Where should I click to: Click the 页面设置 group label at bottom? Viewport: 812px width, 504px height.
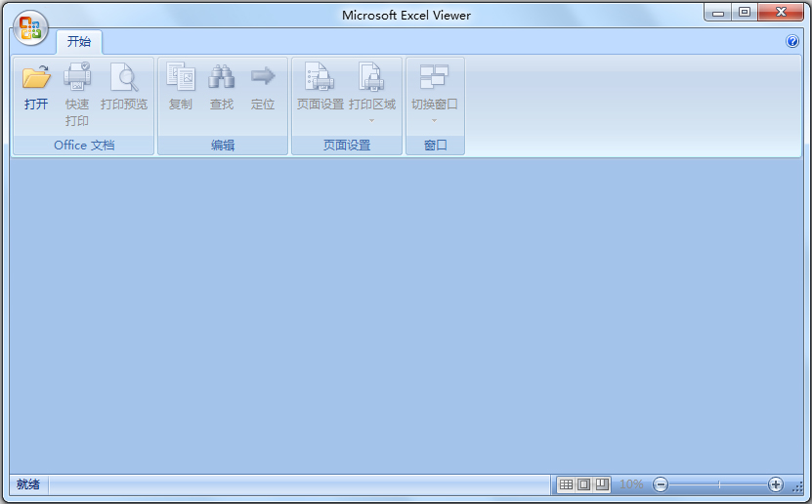pos(347,146)
